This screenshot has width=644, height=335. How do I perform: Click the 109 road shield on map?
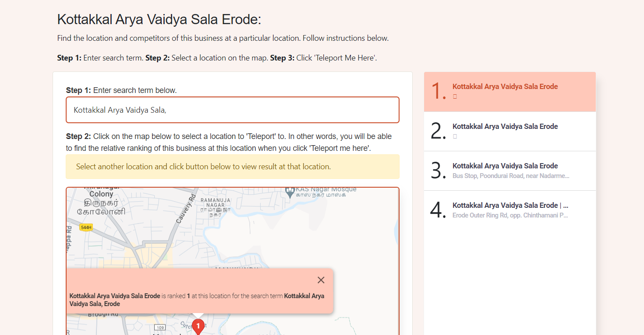pos(161,328)
